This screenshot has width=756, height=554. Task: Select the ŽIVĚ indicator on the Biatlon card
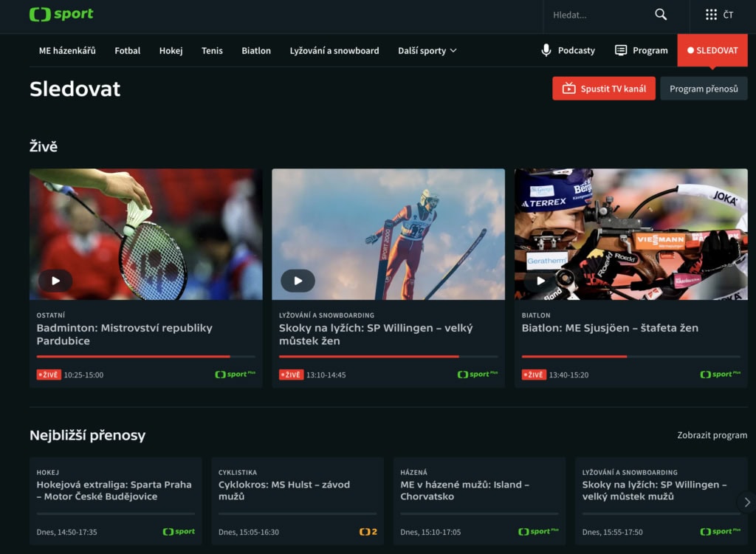pyautogui.click(x=534, y=375)
